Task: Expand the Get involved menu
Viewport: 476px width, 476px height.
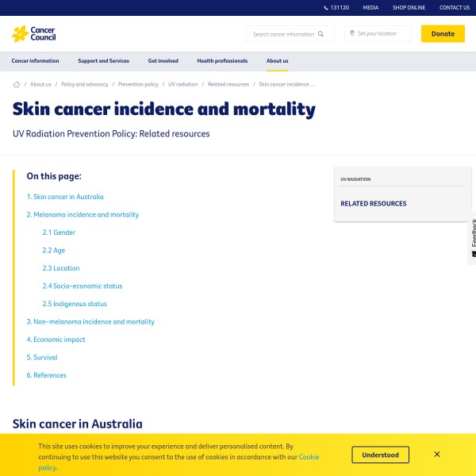Action: tap(163, 61)
